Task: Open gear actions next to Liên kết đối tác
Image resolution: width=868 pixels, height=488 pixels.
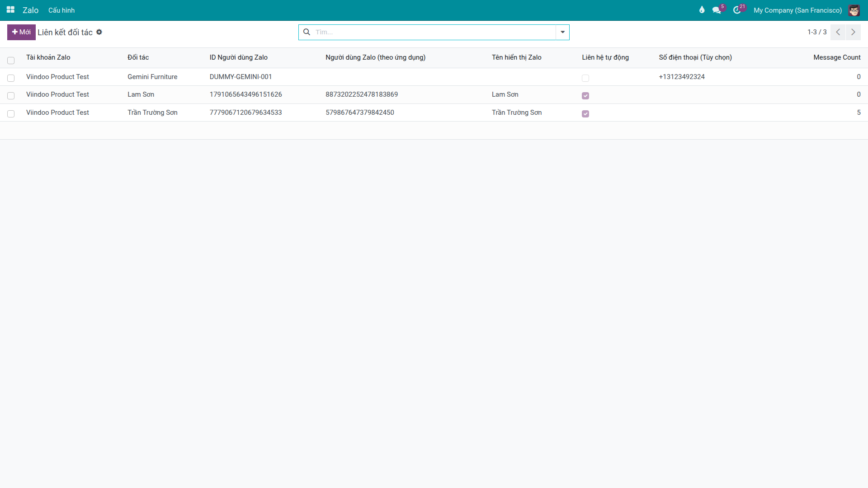Action: [x=99, y=32]
